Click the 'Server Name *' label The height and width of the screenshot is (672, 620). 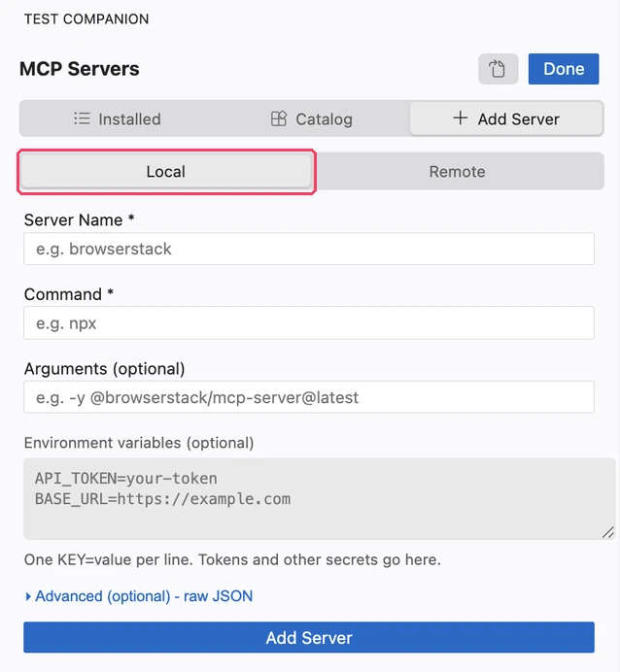point(80,219)
